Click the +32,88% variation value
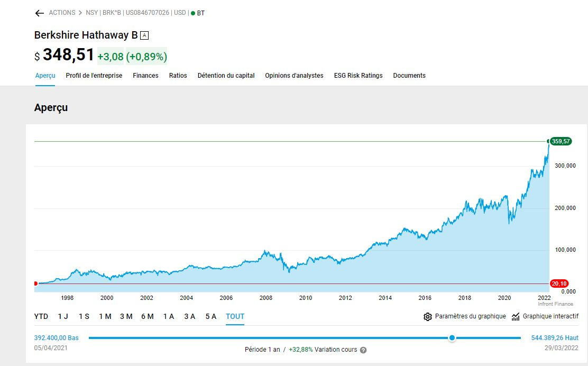 coord(301,350)
